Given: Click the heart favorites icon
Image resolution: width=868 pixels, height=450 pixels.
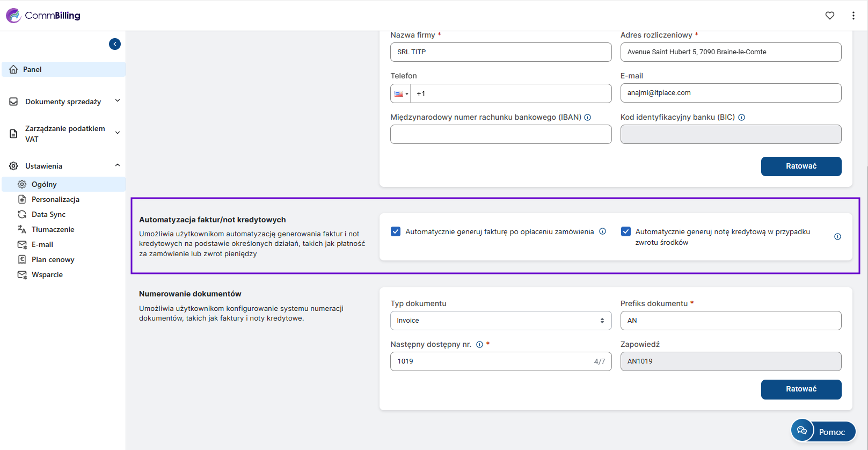Looking at the screenshot, I should click(x=829, y=16).
